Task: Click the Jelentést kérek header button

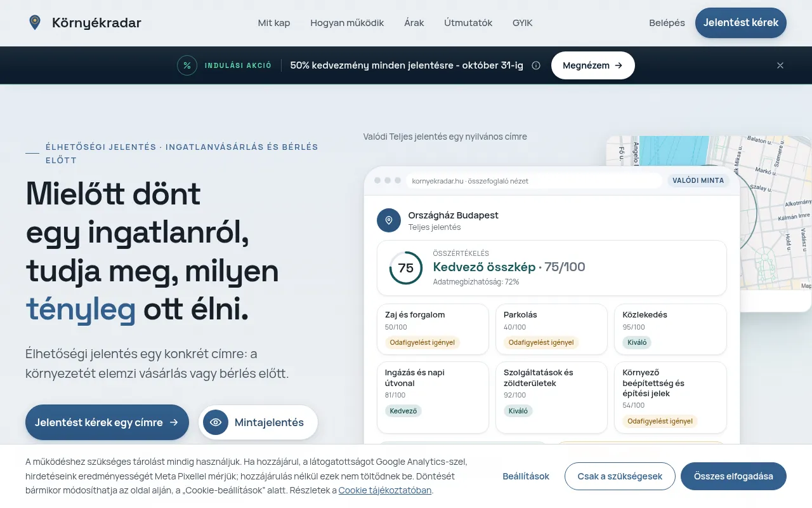Action: (x=741, y=23)
